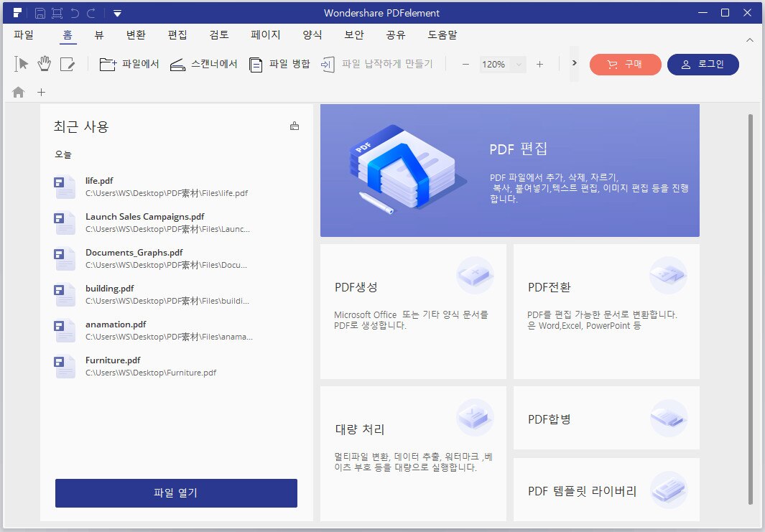Click the Print icon in title bar

click(x=57, y=13)
